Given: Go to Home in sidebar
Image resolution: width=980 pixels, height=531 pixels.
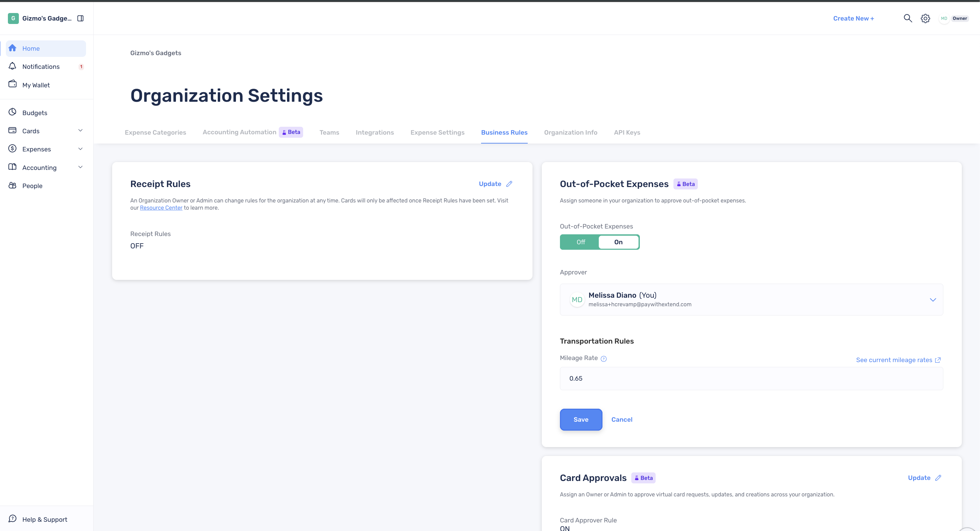Looking at the screenshot, I should 46,48.
